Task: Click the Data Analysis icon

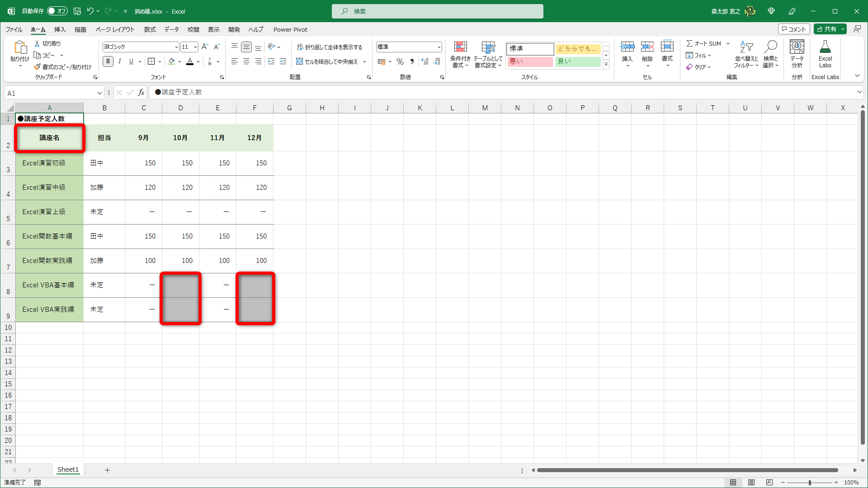Action: (x=797, y=54)
